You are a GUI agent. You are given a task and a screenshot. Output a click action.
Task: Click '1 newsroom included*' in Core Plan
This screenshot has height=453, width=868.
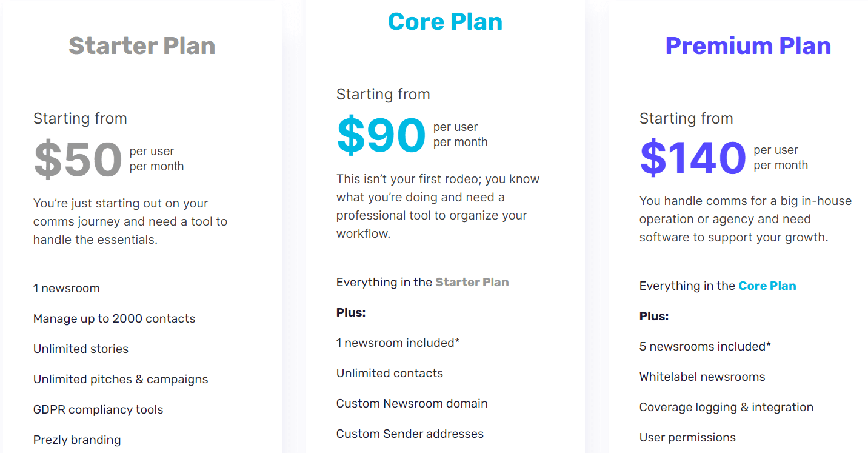pyautogui.click(x=398, y=343)
